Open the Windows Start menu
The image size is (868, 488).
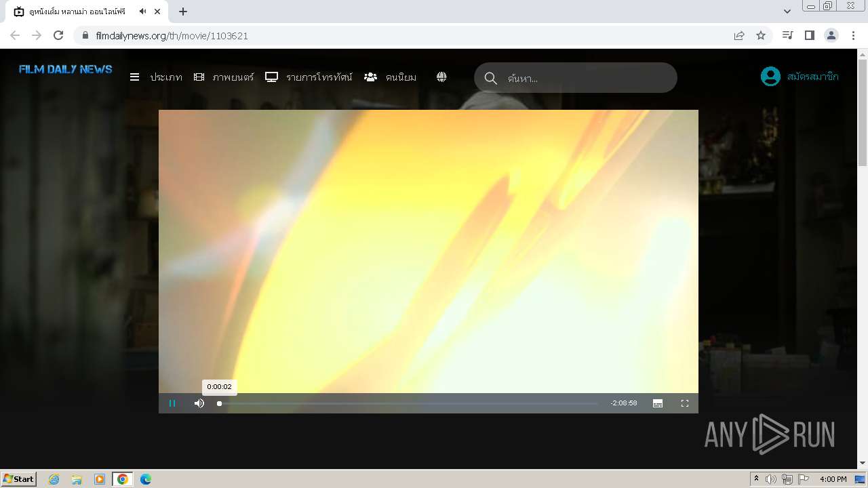(18, 479)
